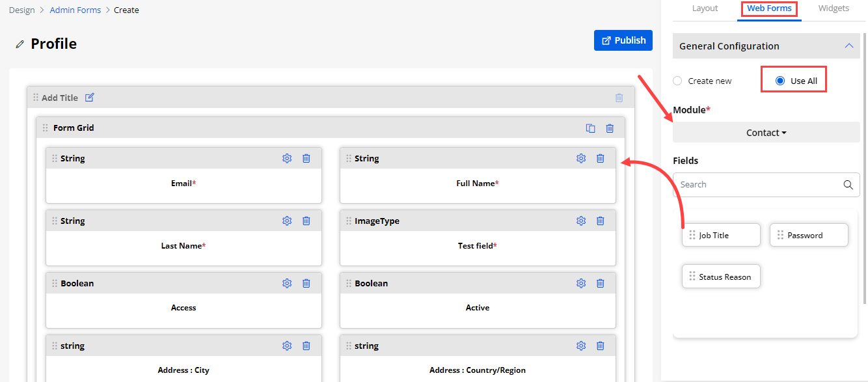Delete the Form Grid with its trash icon

click(610, 128)
